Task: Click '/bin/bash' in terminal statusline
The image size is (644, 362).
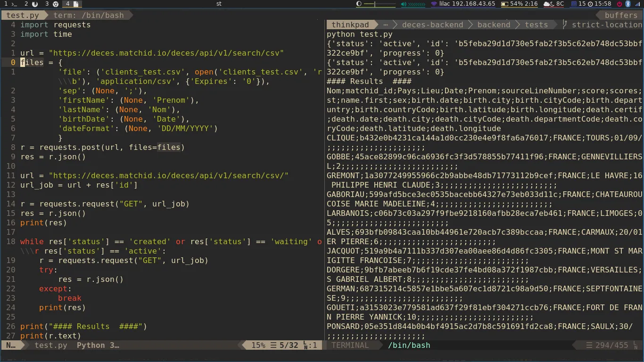Action: tap(409, 345)
